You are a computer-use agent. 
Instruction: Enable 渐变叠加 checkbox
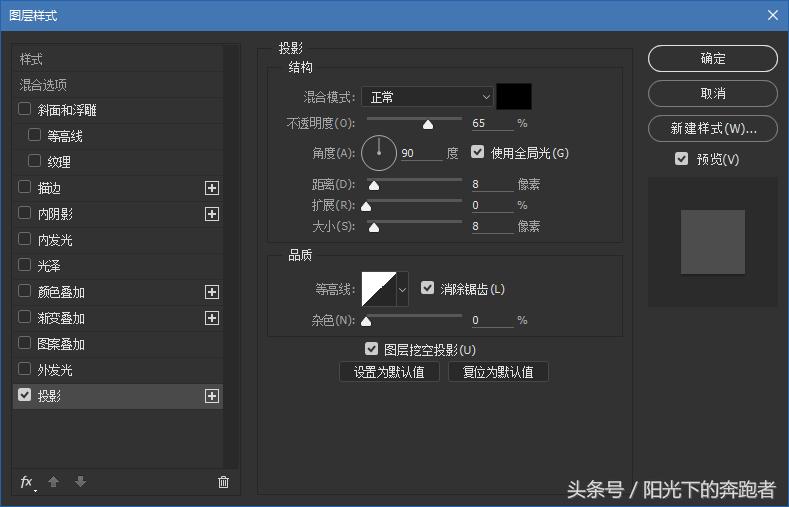tap(24, 317)
